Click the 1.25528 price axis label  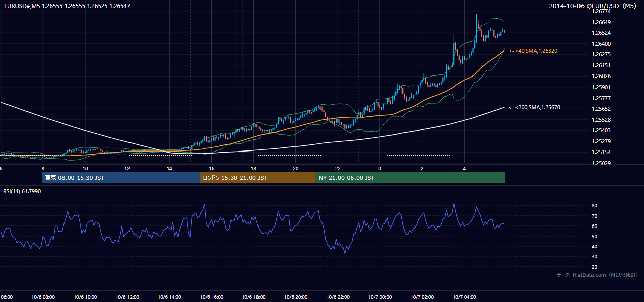click(601, 120)
